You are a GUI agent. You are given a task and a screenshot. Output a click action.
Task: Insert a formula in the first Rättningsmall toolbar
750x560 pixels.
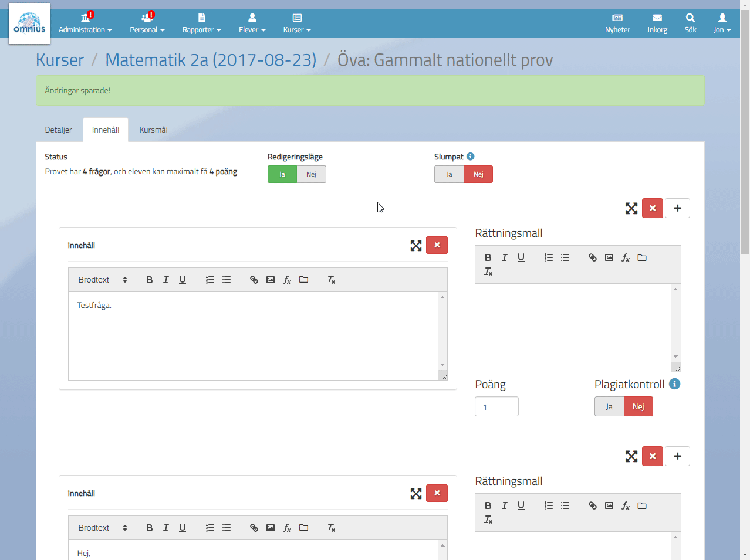coord(626,257)
